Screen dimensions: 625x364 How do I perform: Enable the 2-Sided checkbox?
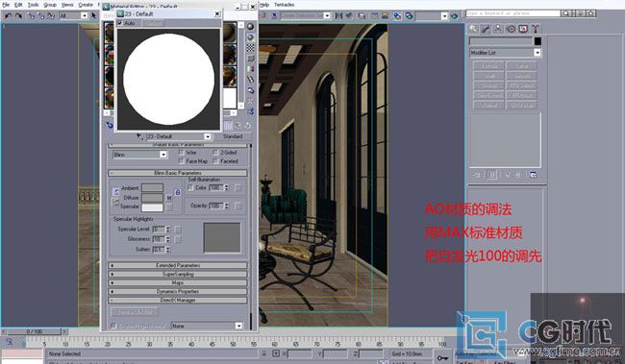(x=215, y=153)
